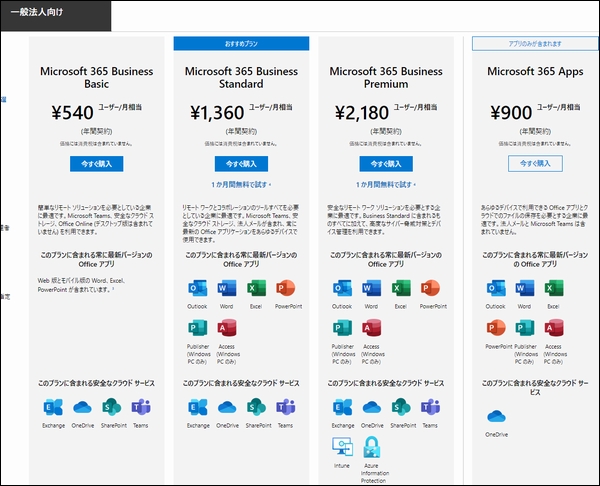Image resolution: width=600 pixels, height=486 pixels.
Task: Click OneDrive icon in Microsoft 365 Apps
Action: [496, 416]
